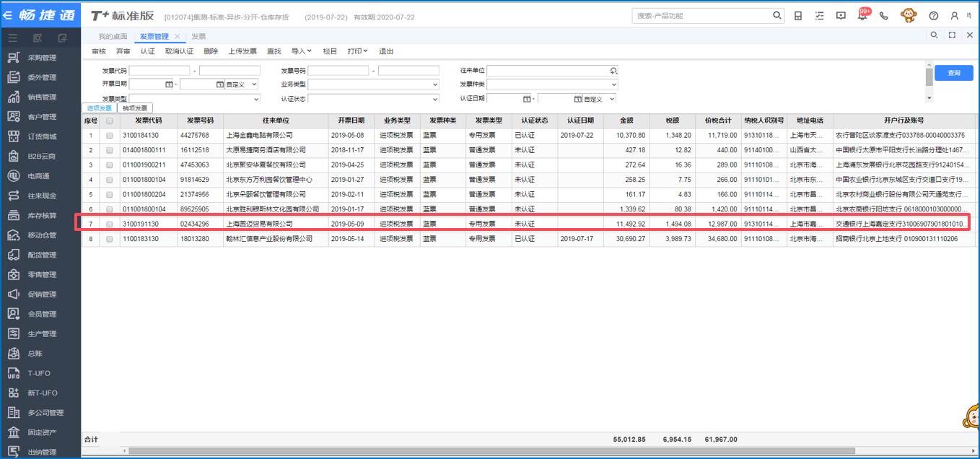Viewport: 980px width, 459px height.
Task: Open 开票日期 start date calendar picker
Action: coord(170,84)
